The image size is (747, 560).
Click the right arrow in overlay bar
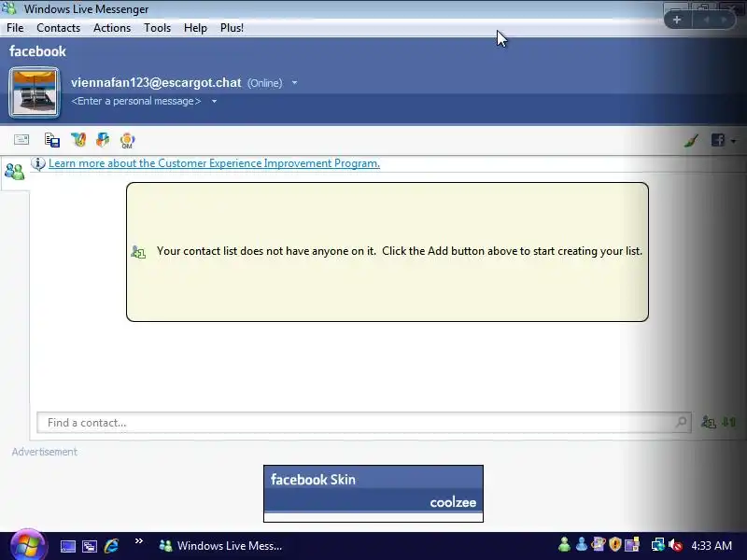[725, 20]
